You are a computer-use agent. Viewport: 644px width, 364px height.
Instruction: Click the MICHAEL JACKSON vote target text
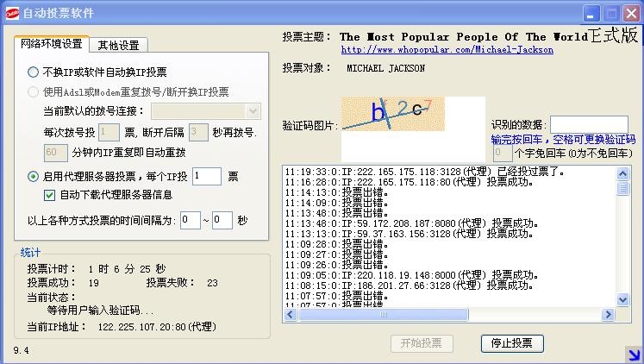(385, 68)
